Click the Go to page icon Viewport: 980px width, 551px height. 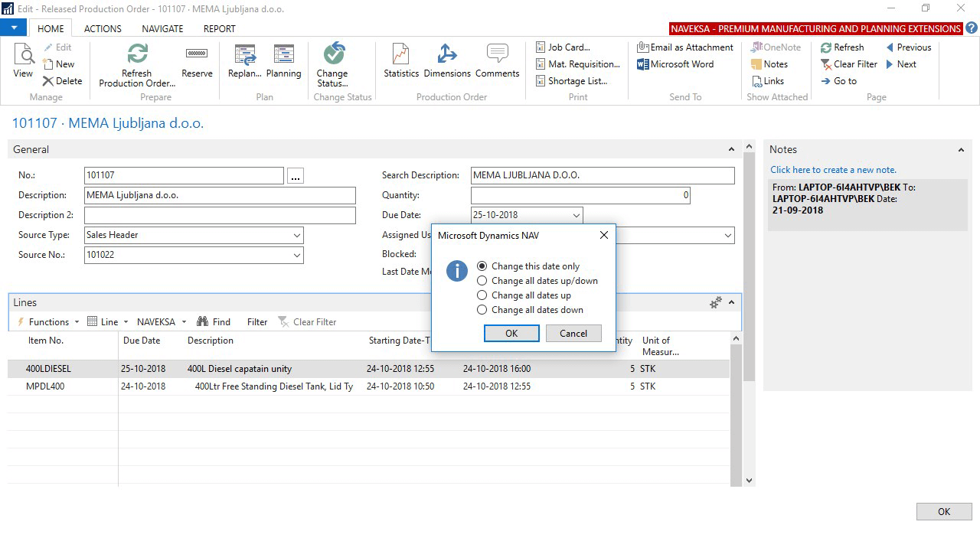838,81
